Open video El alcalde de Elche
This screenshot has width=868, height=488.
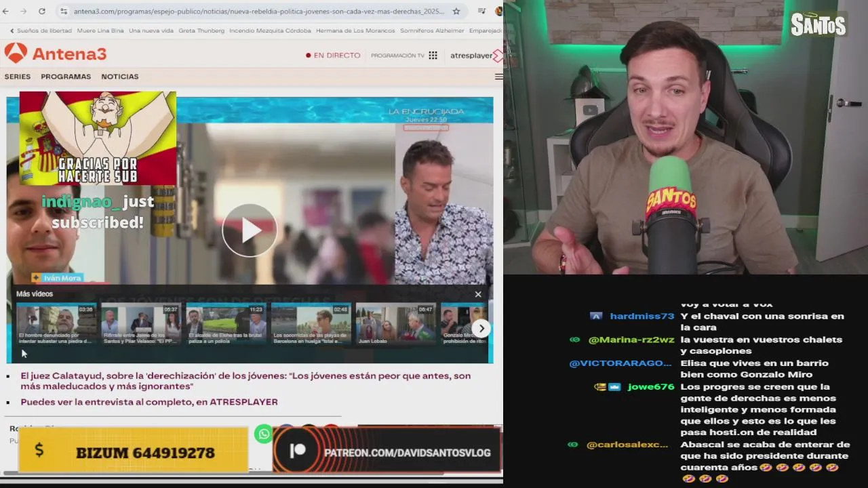pos(225,324)
